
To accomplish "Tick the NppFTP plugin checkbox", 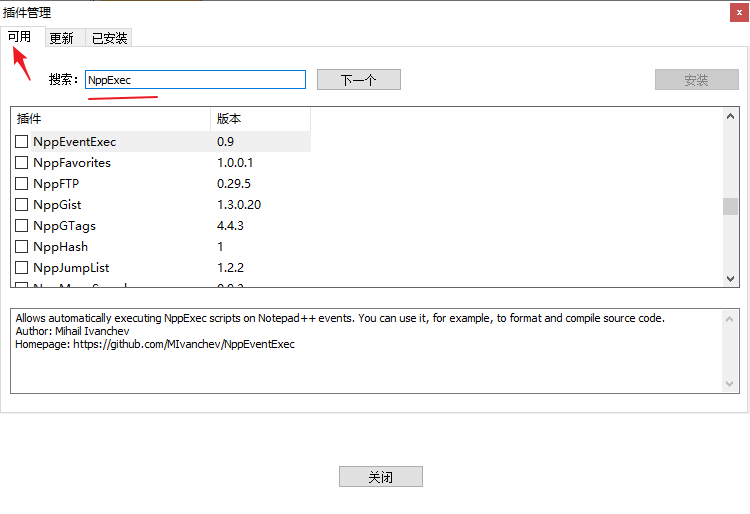I will (22, 184).
